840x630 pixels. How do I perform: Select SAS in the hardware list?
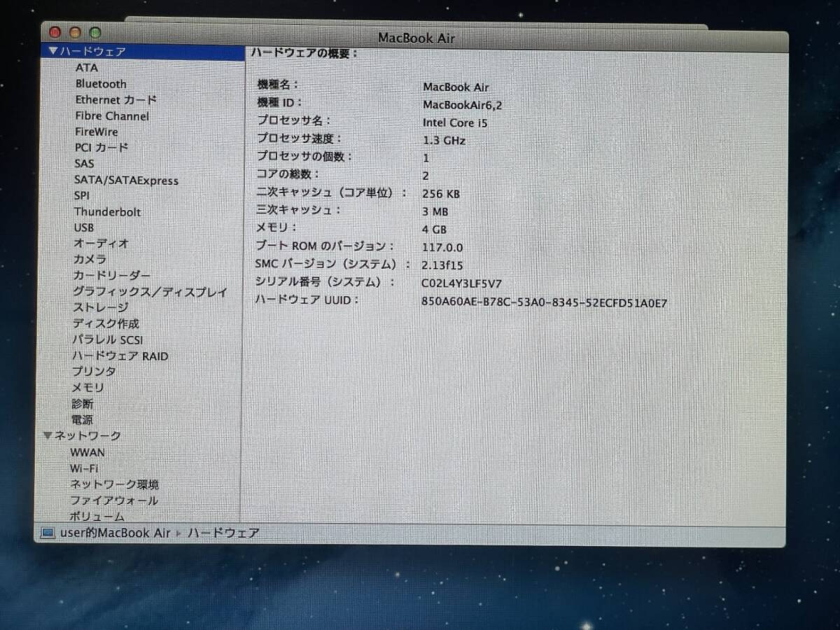pyautogui.click(x=84, y=164)
